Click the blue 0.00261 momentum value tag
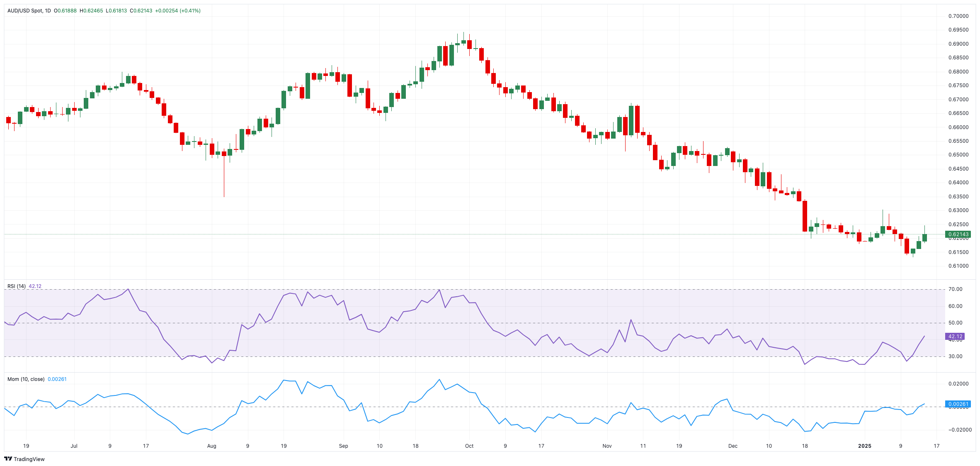The width and height of the screenshot is (980, 466). point(958,404)
